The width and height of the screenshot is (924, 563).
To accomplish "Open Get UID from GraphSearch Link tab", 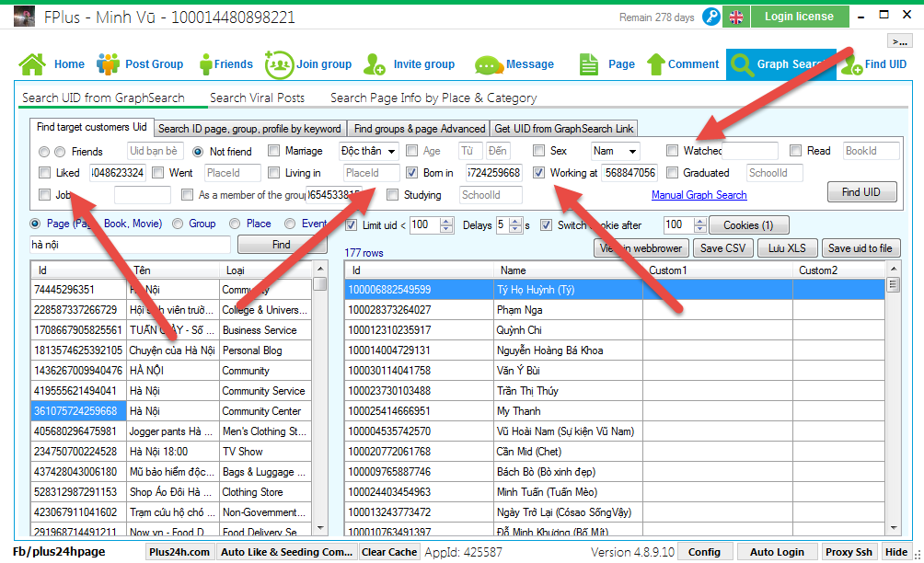I will click(x=564, y=129).
